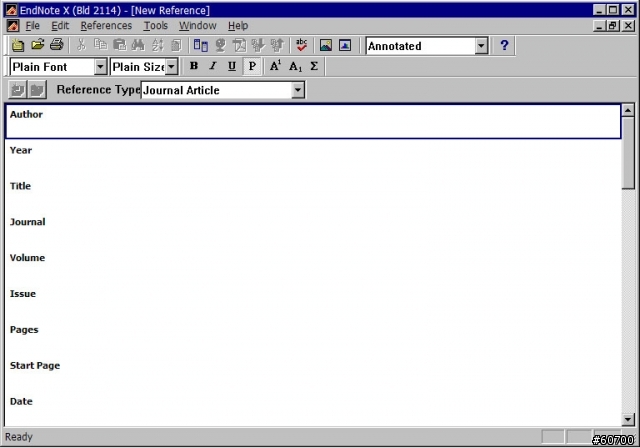640x448 pixels.
Task: Toggle Underline formatting
Action: (x=232, y=66)
